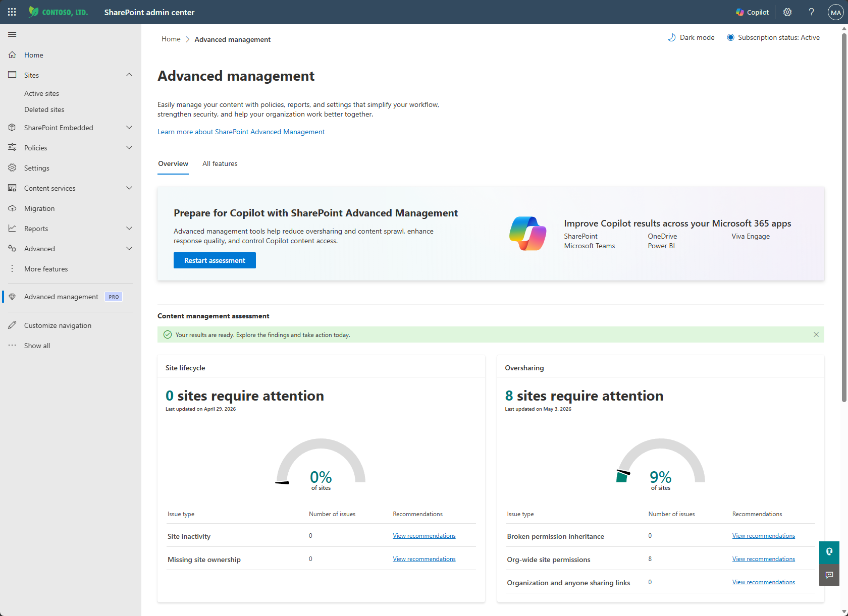The image size is (848, 616).
Task: Open the app launcher waffle icon
Action: 12,12
